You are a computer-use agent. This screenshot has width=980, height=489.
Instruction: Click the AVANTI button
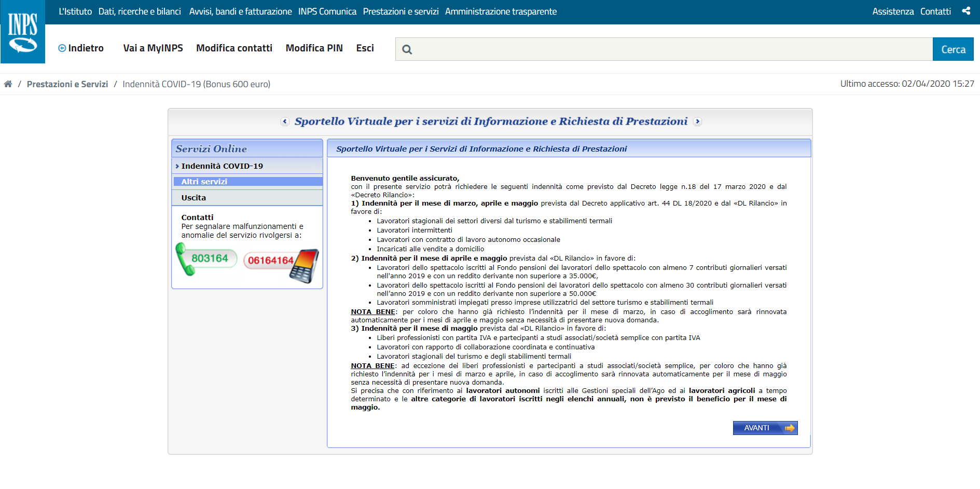[765, 428]
